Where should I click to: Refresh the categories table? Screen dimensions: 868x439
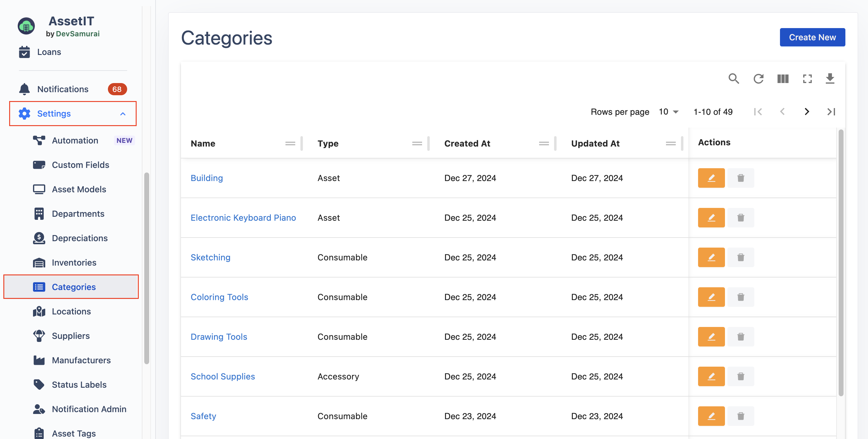758,78
